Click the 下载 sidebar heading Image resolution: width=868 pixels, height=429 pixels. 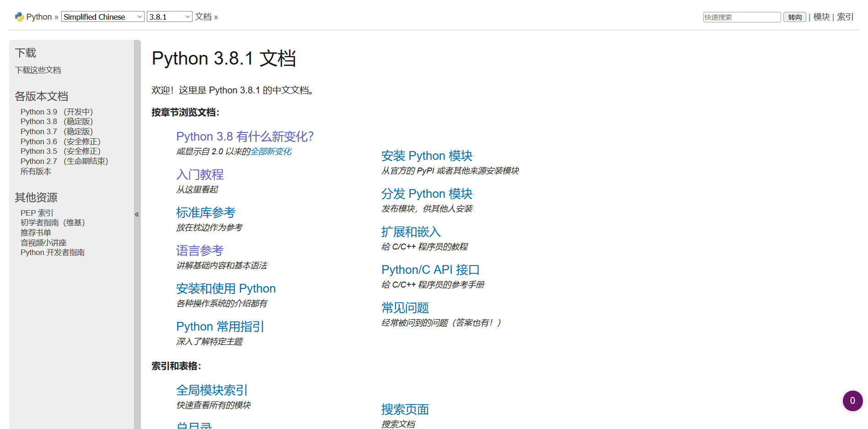point(26,53)
